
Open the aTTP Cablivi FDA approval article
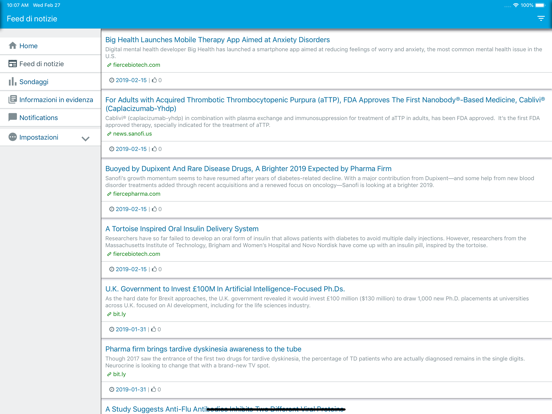(x=325, y=104)
